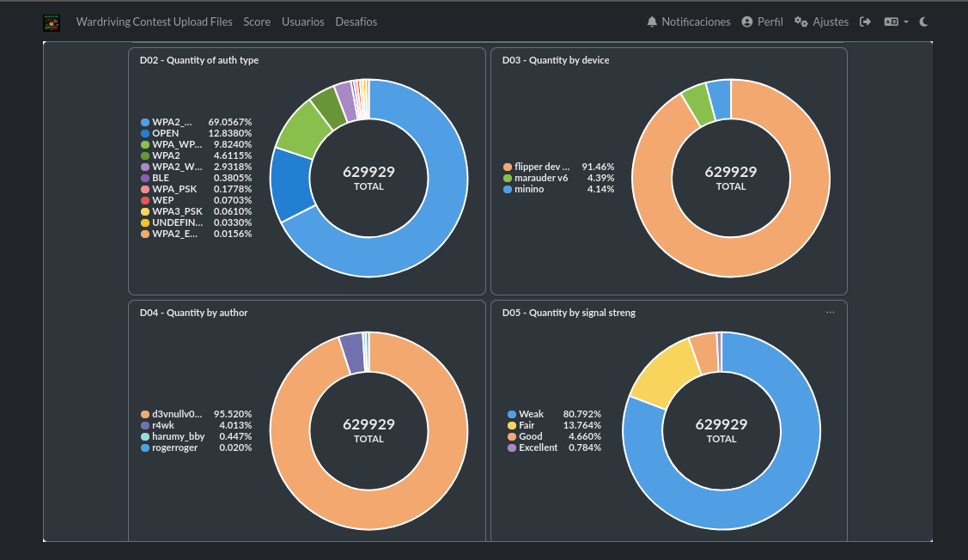This screenshot has width=968, height=560.
Task: Click the BLE legend color dot in D02
Action: 145,178
